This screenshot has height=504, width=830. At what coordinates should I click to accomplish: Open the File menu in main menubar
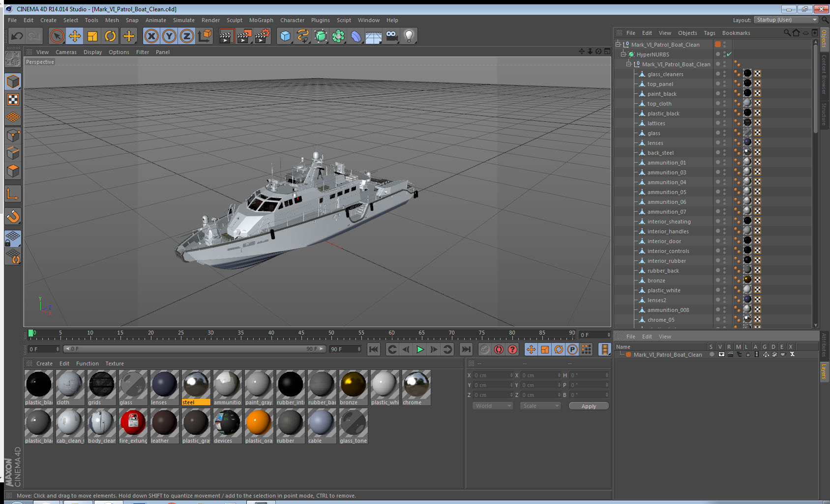point(12,20)
